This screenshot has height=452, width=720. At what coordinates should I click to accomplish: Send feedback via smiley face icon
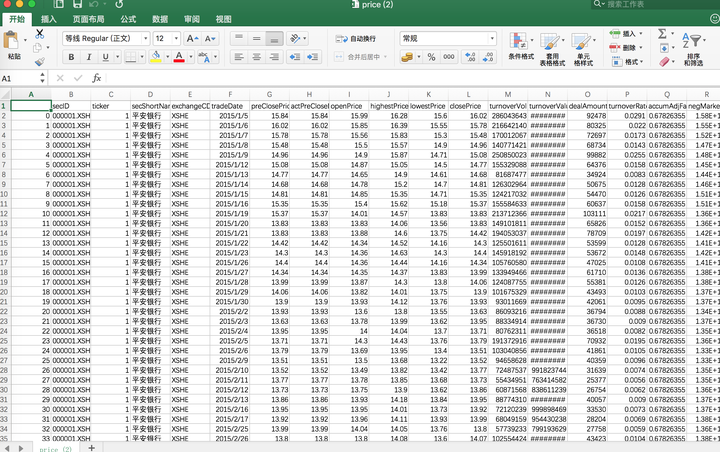(x=714, y=19)
